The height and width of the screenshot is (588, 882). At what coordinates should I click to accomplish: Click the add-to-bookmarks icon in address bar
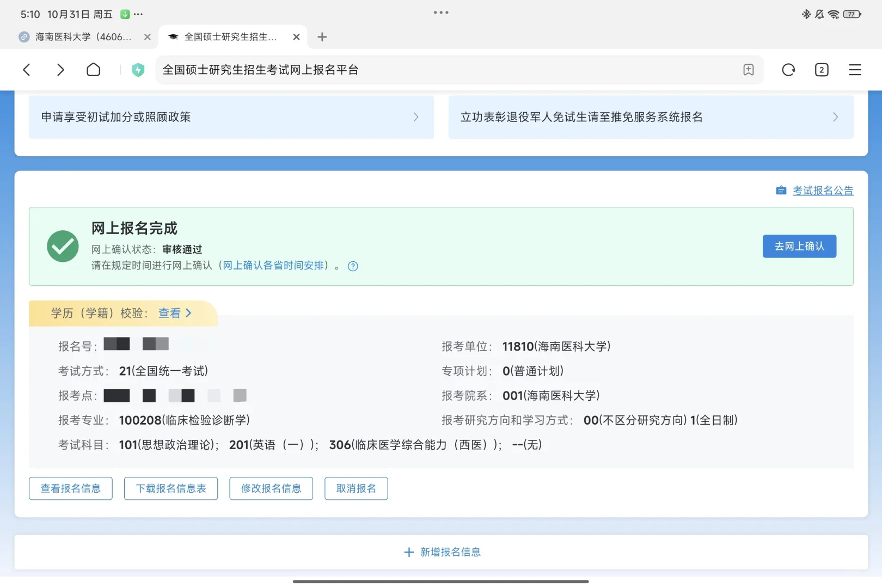(x=749, y=70)
